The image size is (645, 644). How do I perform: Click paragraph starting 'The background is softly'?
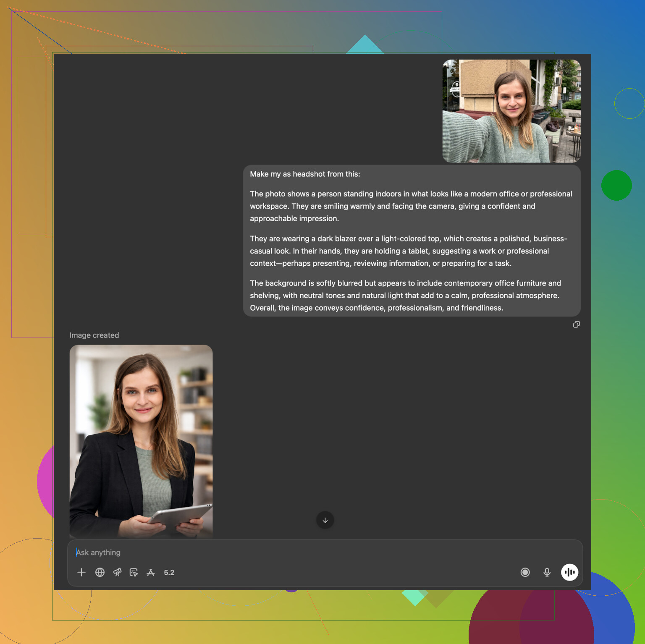pos(405,296)
